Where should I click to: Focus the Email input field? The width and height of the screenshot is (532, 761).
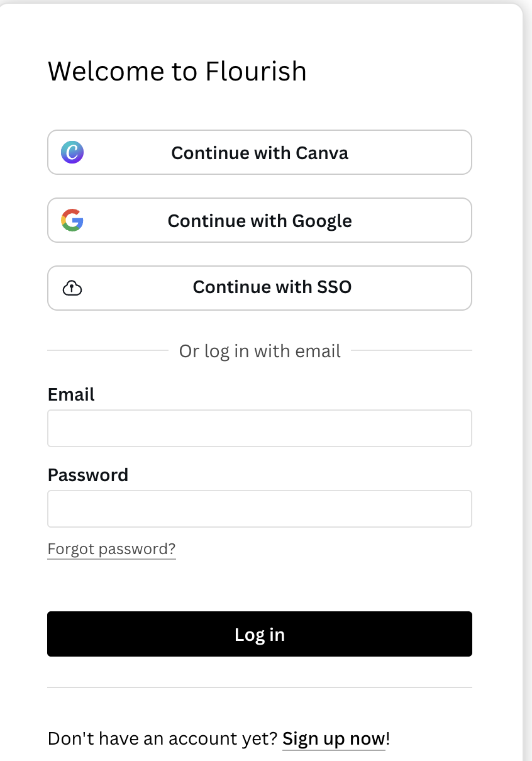(x=259, y=428)
